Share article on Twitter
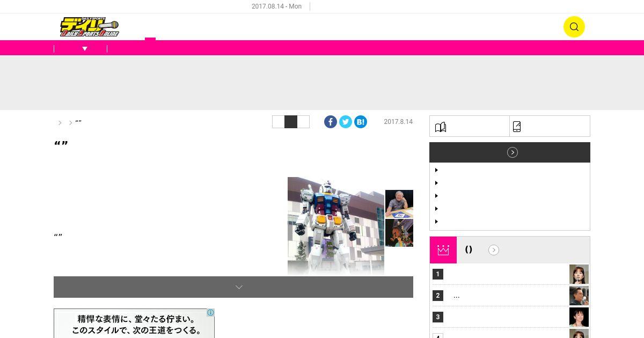 (346, 122)
